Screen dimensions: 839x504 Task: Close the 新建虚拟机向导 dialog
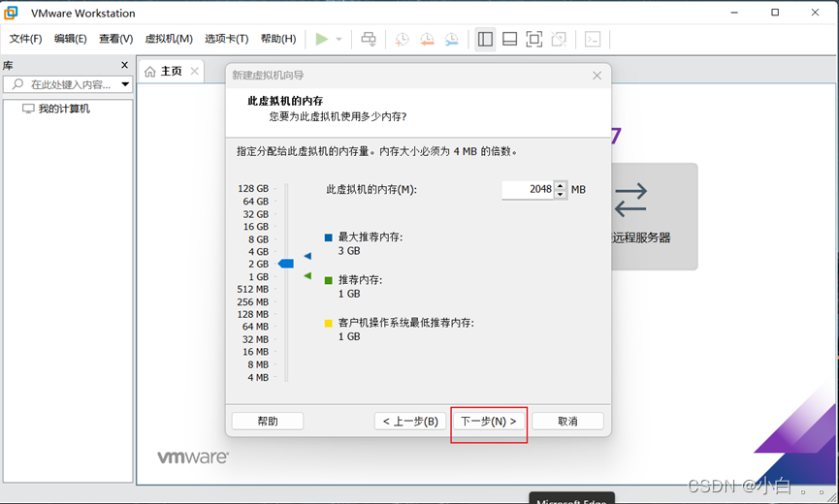(x=597, y=76)
